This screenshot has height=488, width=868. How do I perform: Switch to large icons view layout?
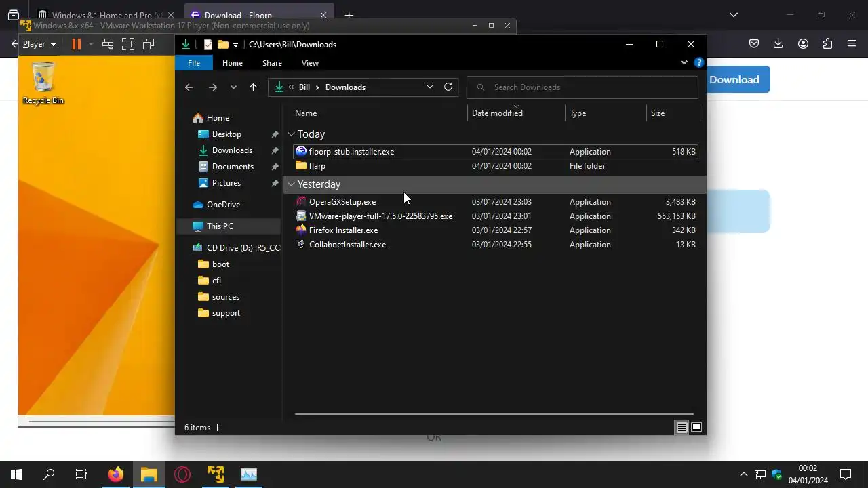696,427
